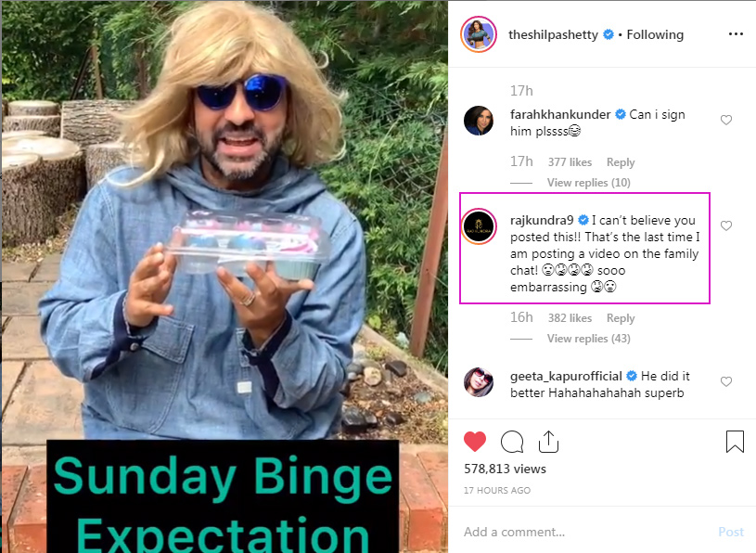
Task: Open theshilpashetty username link
Action: [x=553, y=34]
